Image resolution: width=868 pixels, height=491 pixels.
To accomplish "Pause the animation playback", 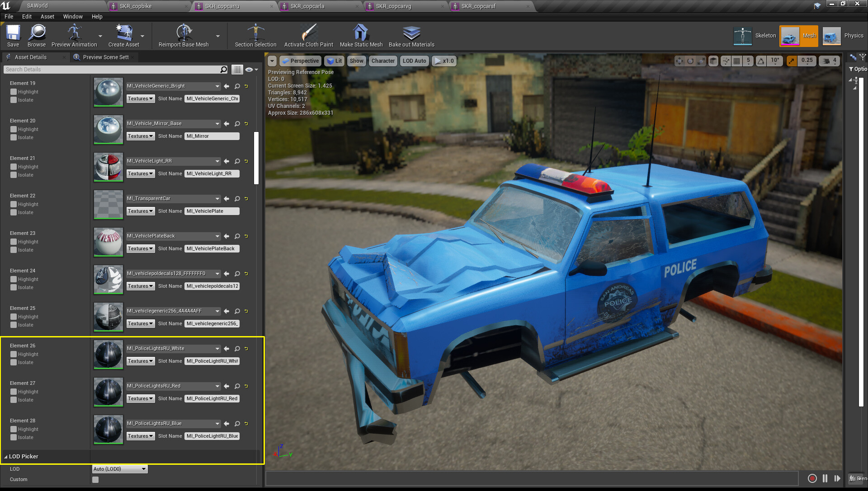I will point(825,478).
